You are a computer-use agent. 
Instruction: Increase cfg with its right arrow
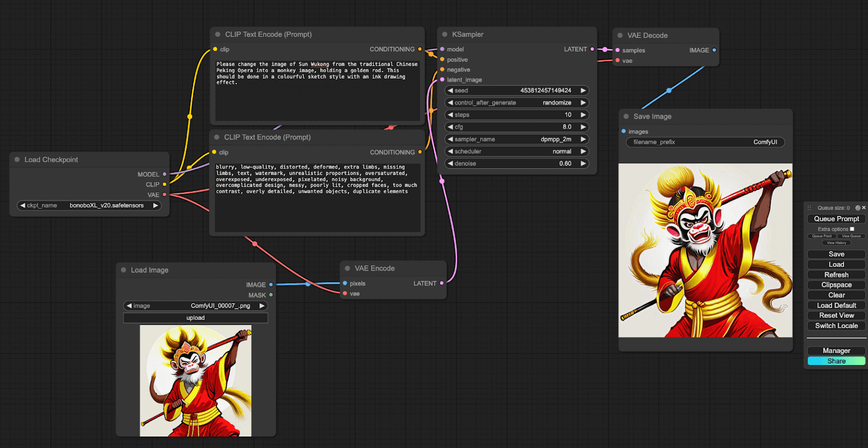pos(583,127)
